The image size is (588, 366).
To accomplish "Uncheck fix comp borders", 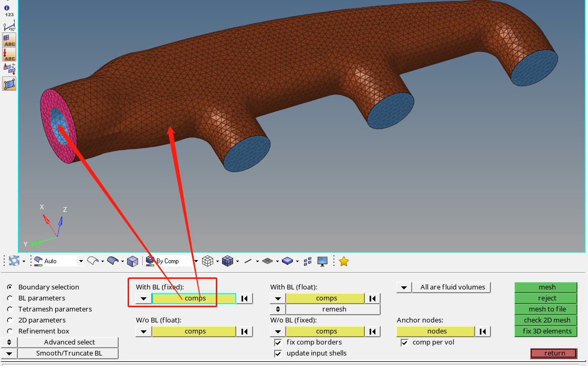I will [x=278, y=342].
